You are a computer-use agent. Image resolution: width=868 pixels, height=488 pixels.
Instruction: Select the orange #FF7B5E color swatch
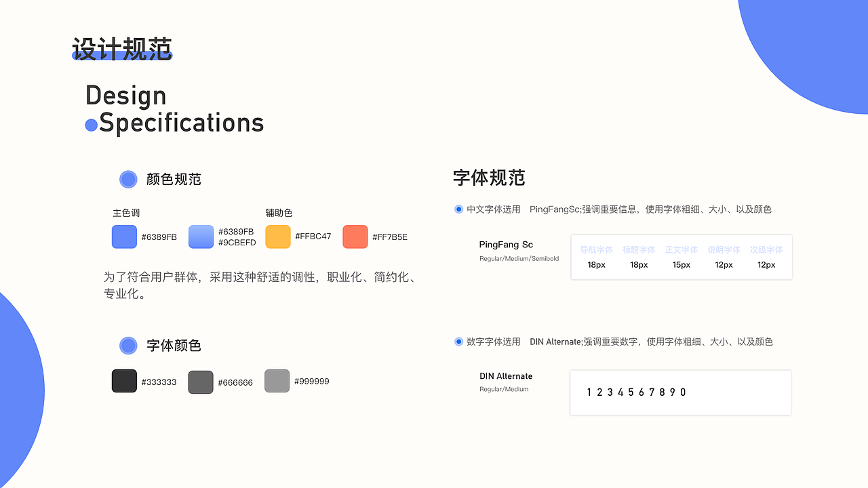[355, 237]
